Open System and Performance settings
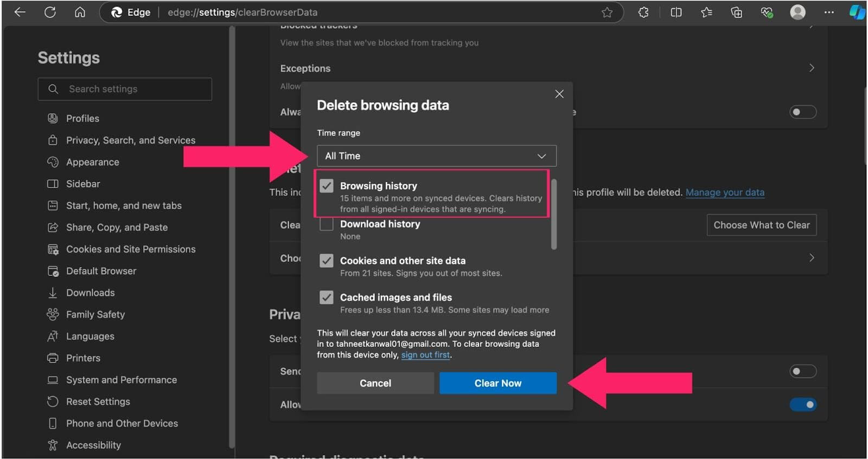The image size is (868, 459). [122, 380]
